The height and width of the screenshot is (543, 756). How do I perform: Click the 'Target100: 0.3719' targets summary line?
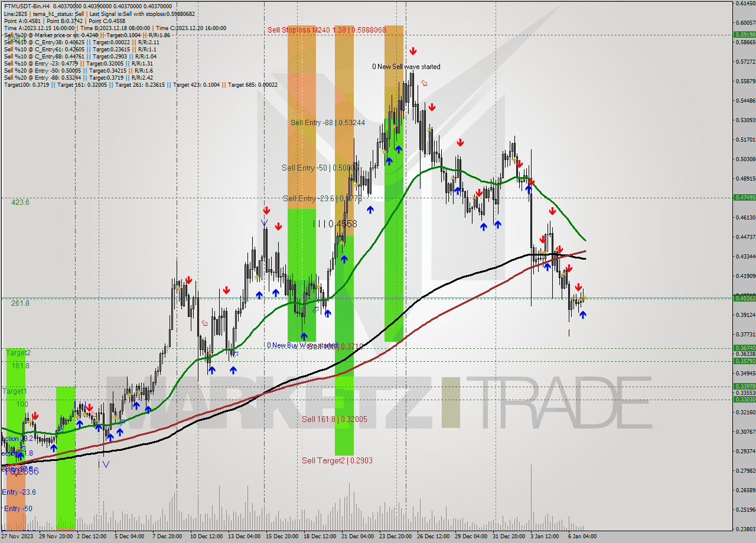click(141, 84)
